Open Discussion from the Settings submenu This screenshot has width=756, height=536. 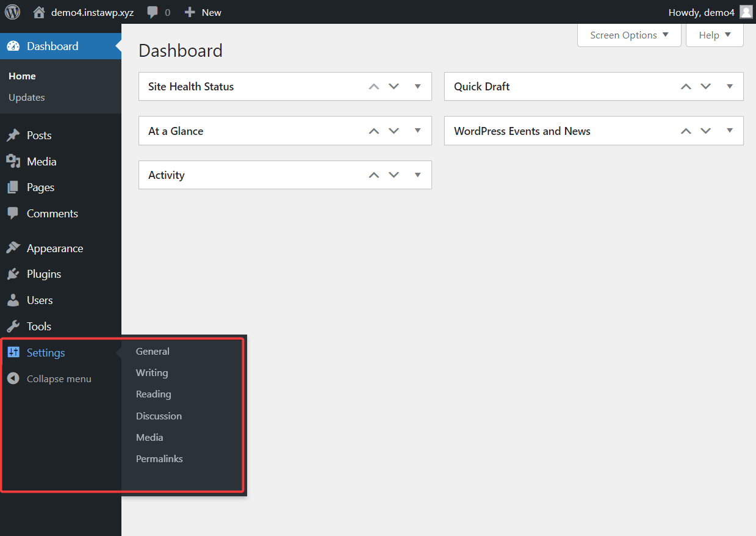(159, 416)
